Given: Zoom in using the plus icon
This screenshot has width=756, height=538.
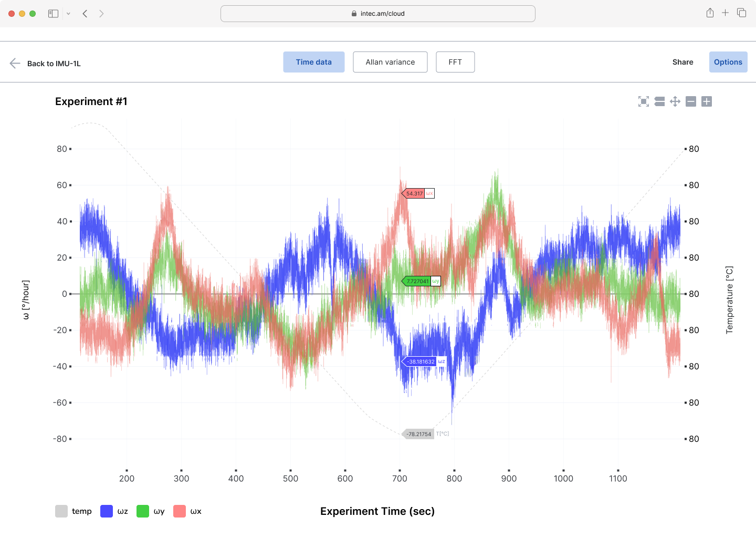Looking at the screenshot, I should coord(707,101).
